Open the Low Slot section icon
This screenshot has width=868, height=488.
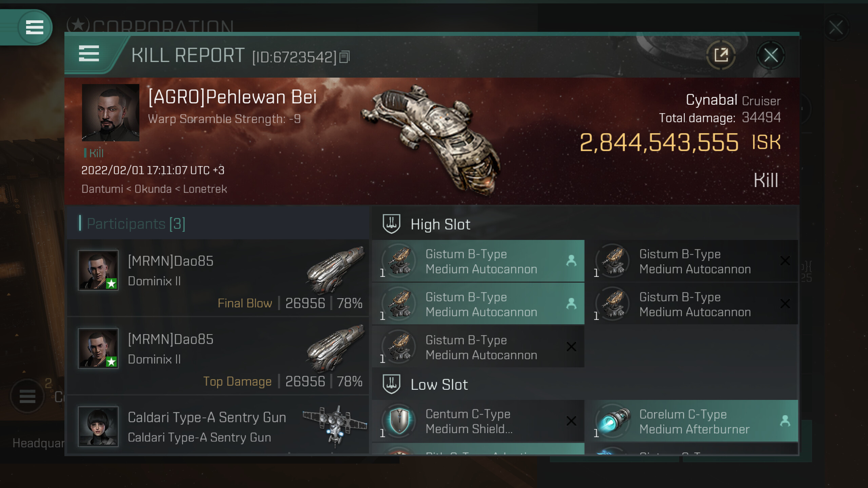coord(392,384)
